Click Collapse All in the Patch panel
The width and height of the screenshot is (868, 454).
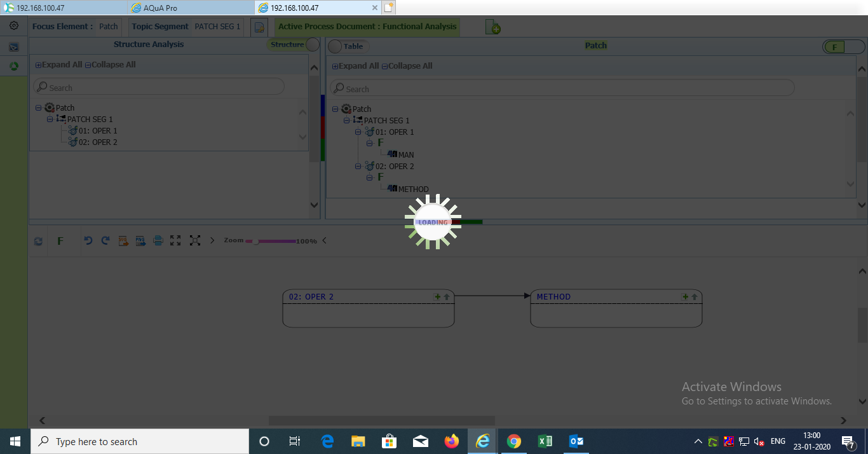tap(407, 66)
